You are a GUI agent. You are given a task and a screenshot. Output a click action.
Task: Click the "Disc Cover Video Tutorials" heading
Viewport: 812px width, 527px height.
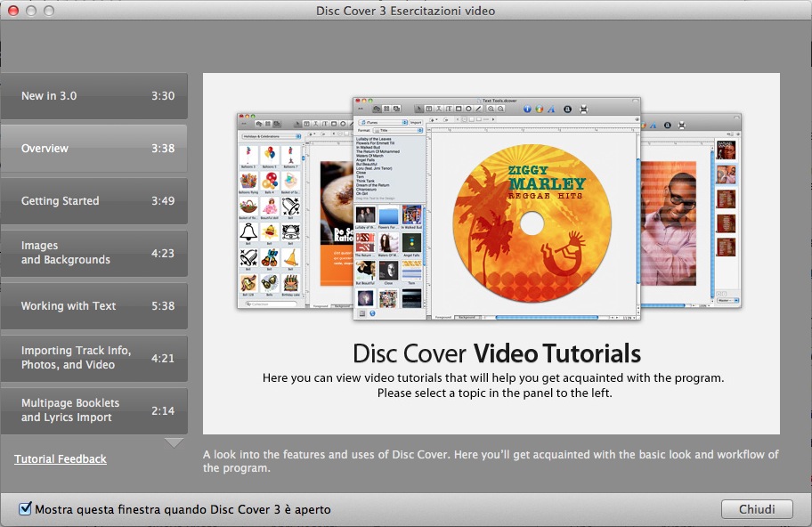(496, 353)
